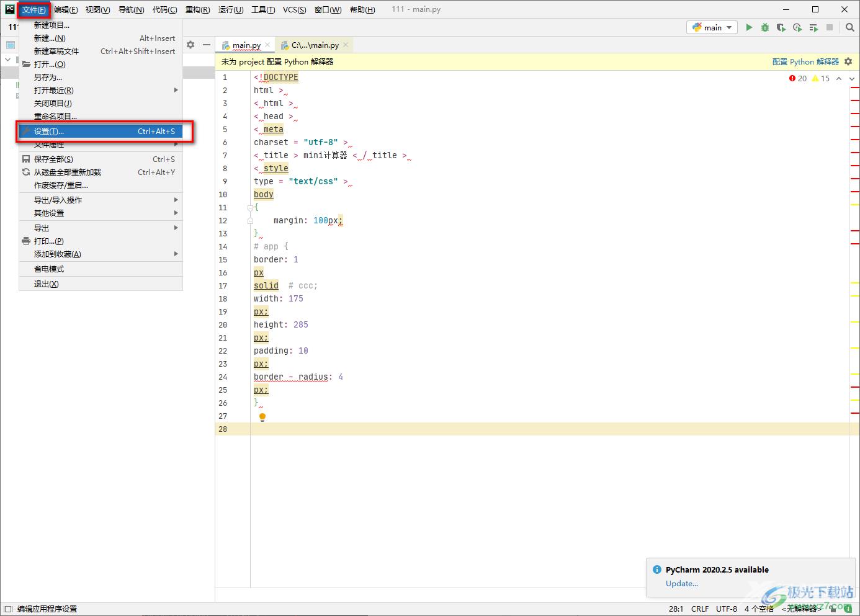Open the 重构(R) menu
The image size is (860, 616).
pyautogui.click(x=197, y=9)
